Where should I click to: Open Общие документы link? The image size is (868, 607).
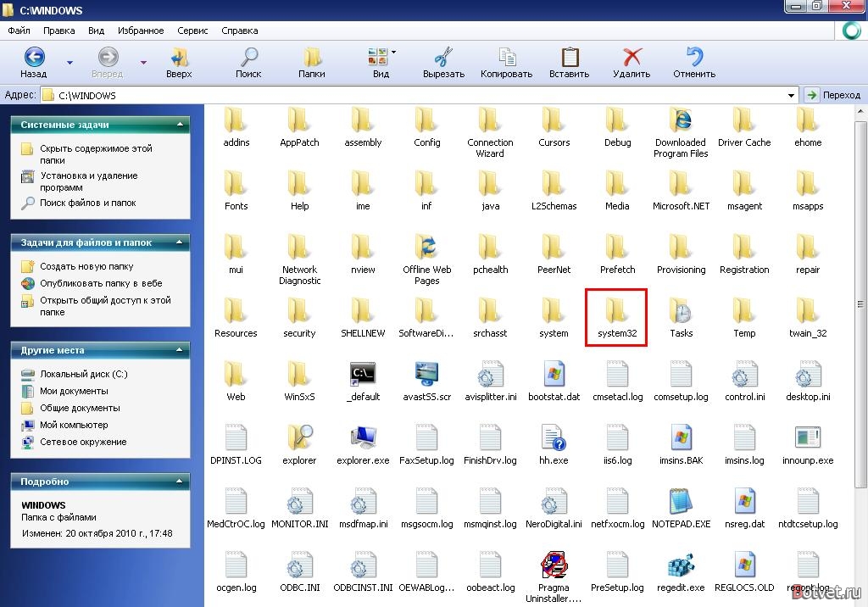[x=80, y=408]
